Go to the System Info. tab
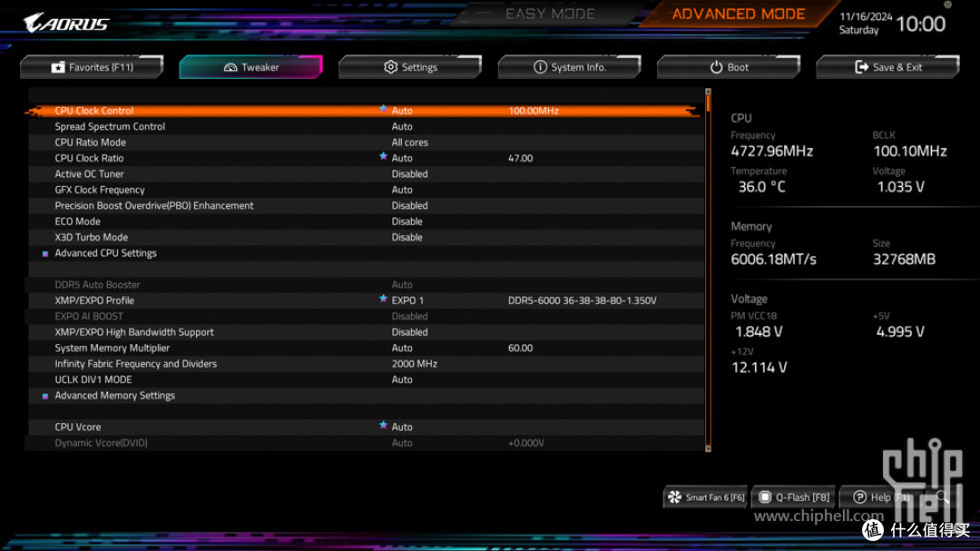The image size is (980, 551). (569, 67)
